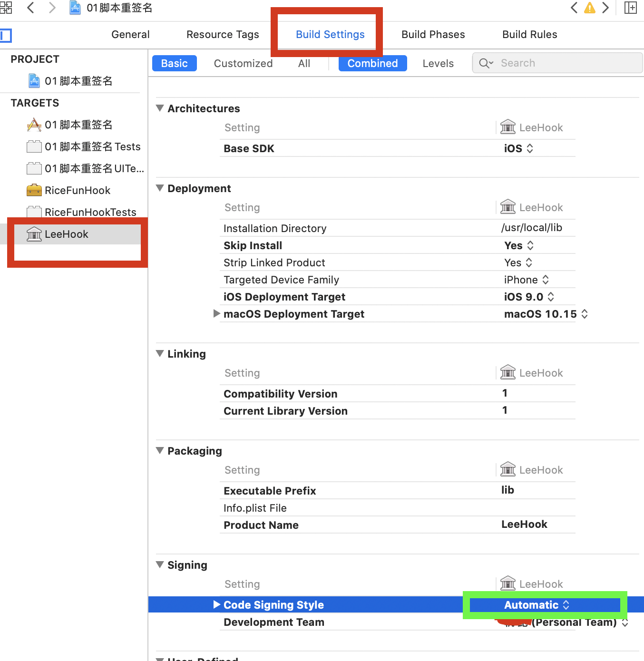Expand macOS Deployment Target row
The width and height of the screenshot is (644, 661).
(217, 313)
